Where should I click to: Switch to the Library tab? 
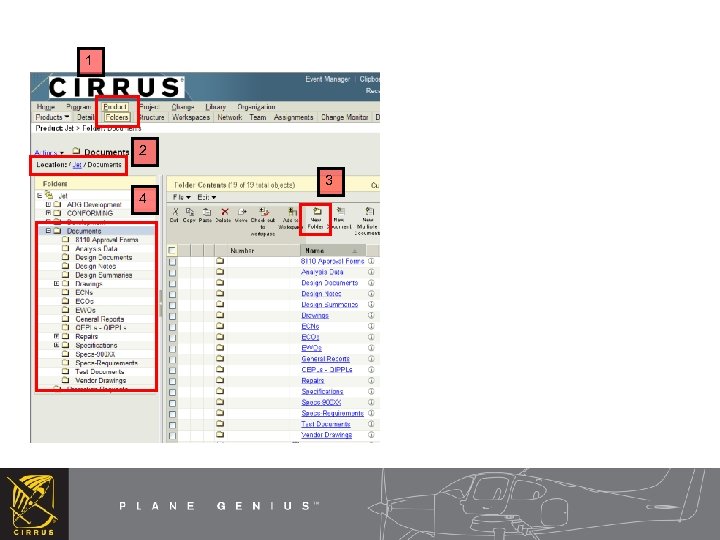(x=215, y=107)
